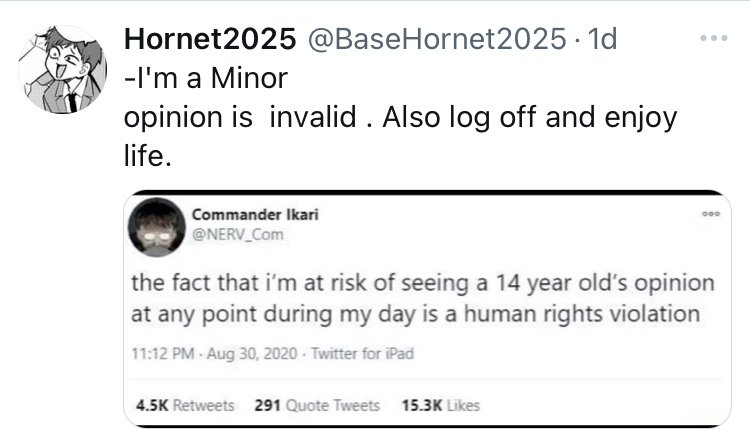Click Commander Ikari's profile picture
This screenshot has height=444, width=750.
click(157, 227)
